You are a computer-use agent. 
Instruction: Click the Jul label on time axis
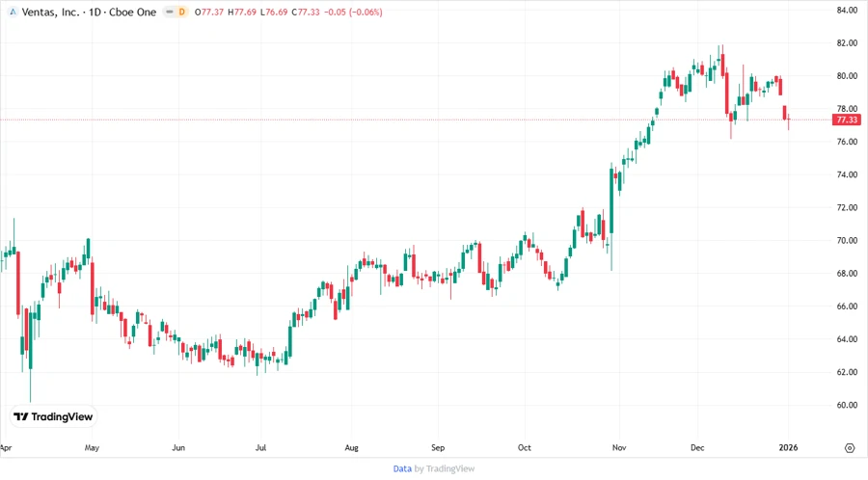point(260,448)
